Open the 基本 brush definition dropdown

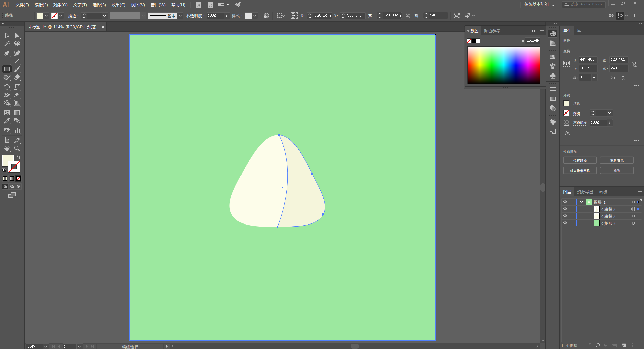(x=180, y=16)
